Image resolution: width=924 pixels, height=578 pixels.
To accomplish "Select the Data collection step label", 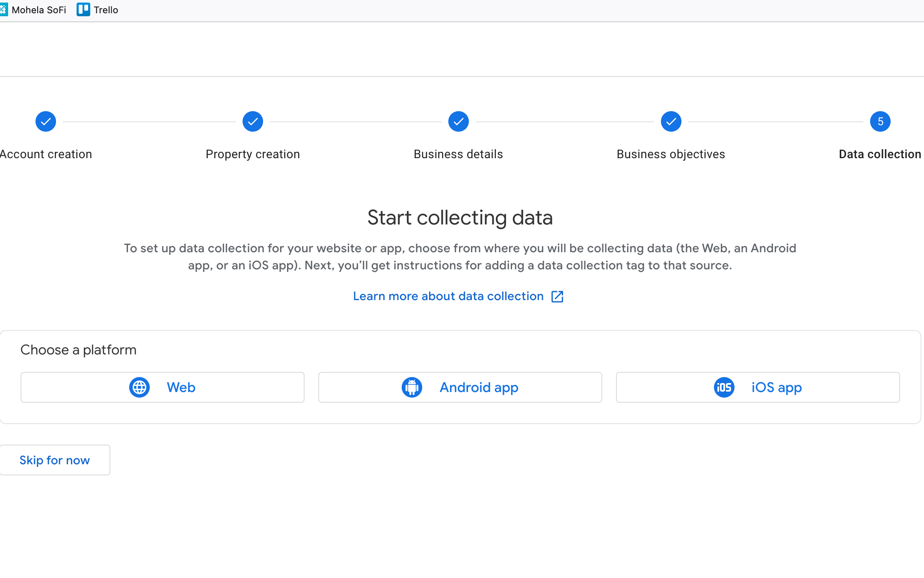I will 880,154.
